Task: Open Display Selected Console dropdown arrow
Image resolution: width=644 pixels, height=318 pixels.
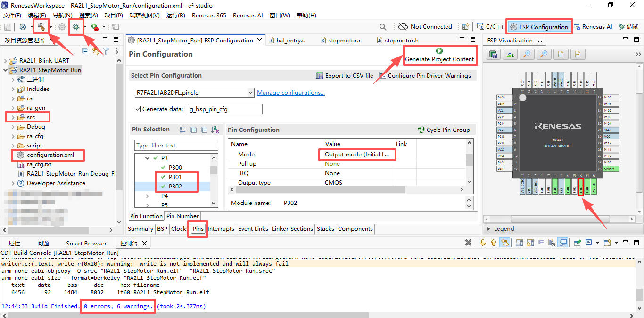Action: (x=597, y=243)
